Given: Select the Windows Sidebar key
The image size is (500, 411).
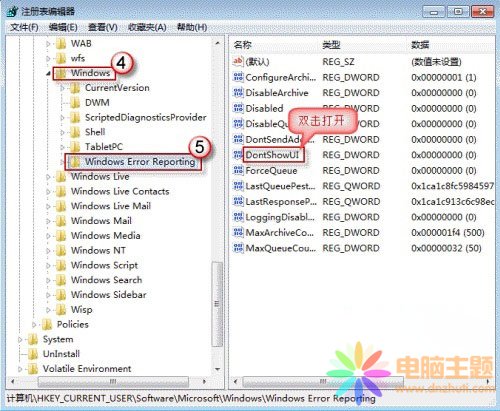Looking at the screenshot, I should pyautogui.click(x=108, y=295).
